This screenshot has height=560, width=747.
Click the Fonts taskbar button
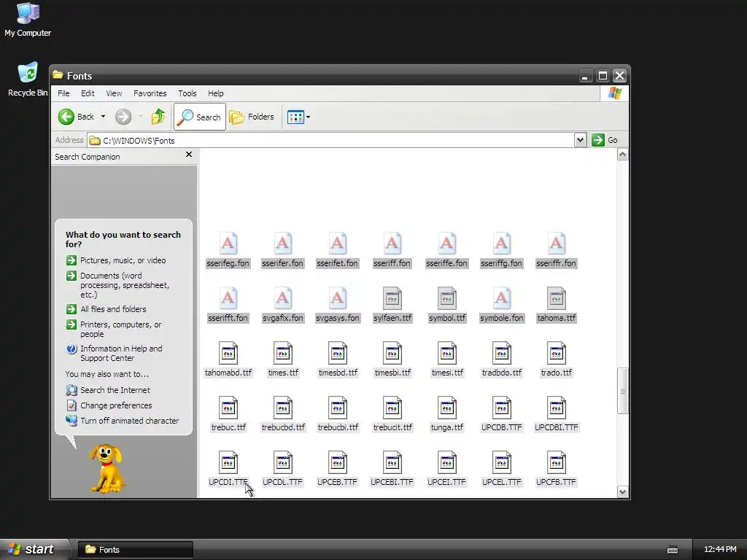coord(135,550)
